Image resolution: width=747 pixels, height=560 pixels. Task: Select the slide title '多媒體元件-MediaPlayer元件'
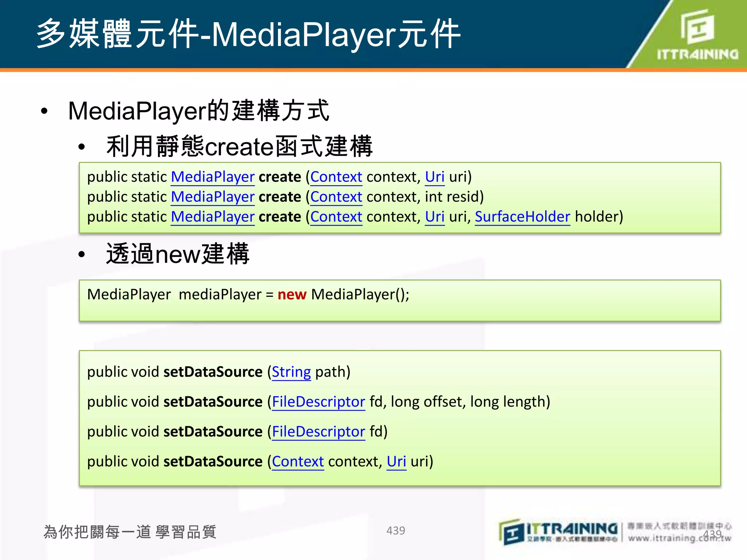click(x=249, y=34)
